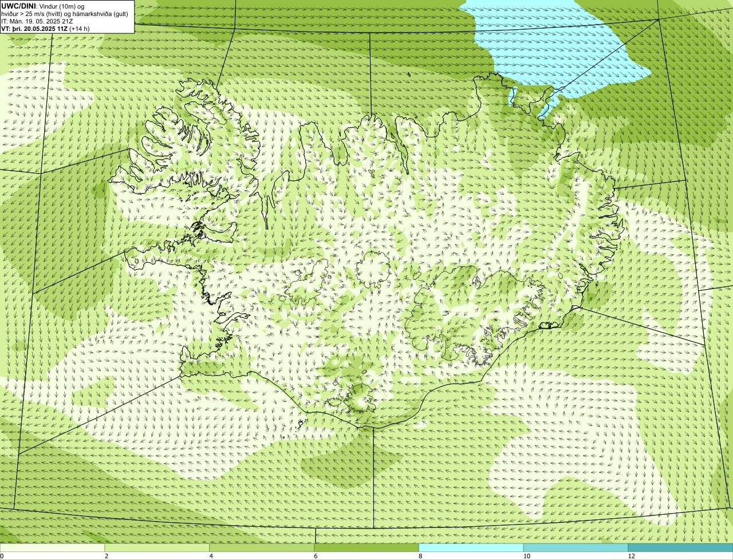Click the scale label "8"
Screen dimensions: 733x560
coord(421,556)
